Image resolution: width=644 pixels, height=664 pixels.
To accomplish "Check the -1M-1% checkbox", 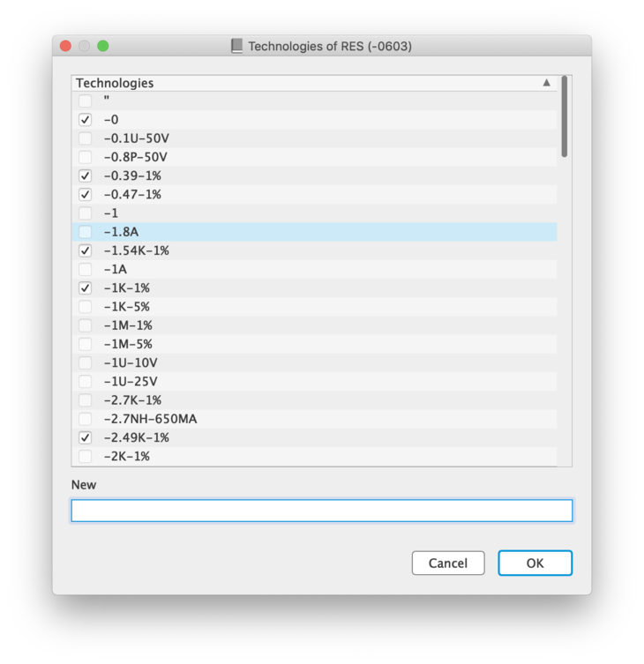I will pyautogui.click(x=86, y=325).
